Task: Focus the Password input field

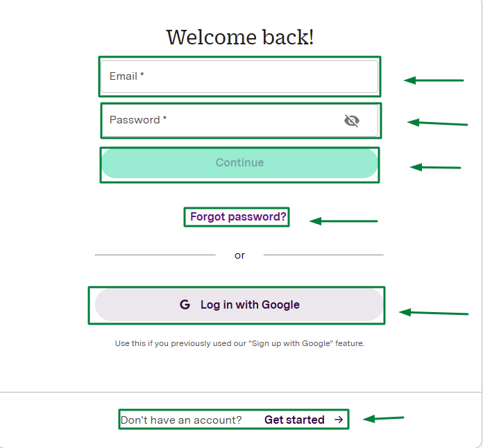Action: (239, 121)
